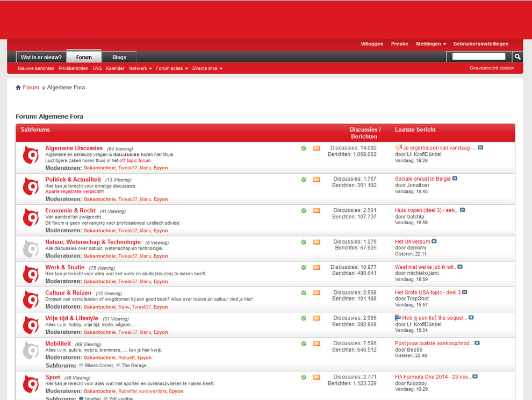Click Algemene Discussies forum status icon
Screen dimensions: 532x400
coord(31,155)
